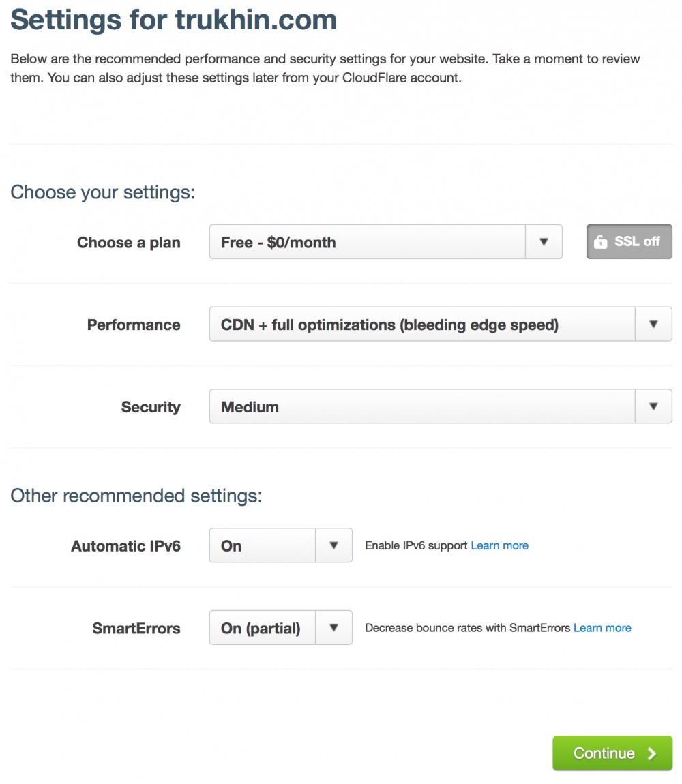Expand the Medium security level dropdown

point(421,407)
